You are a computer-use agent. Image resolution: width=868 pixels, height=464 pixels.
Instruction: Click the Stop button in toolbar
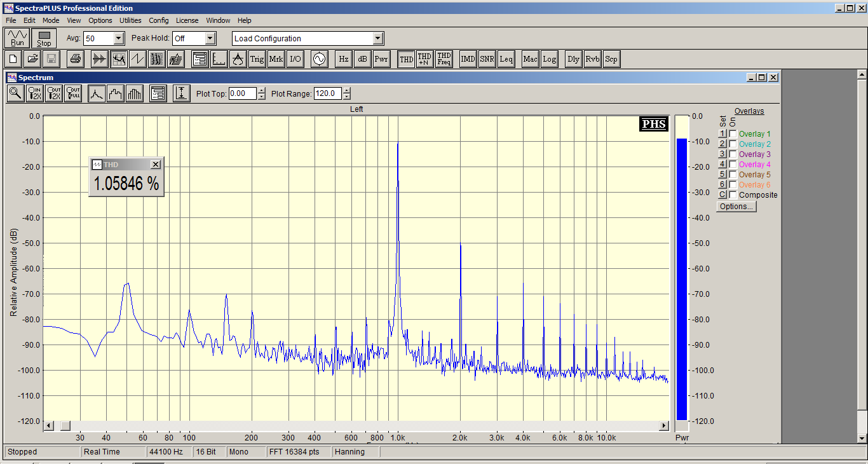click(x=44, y=38)
